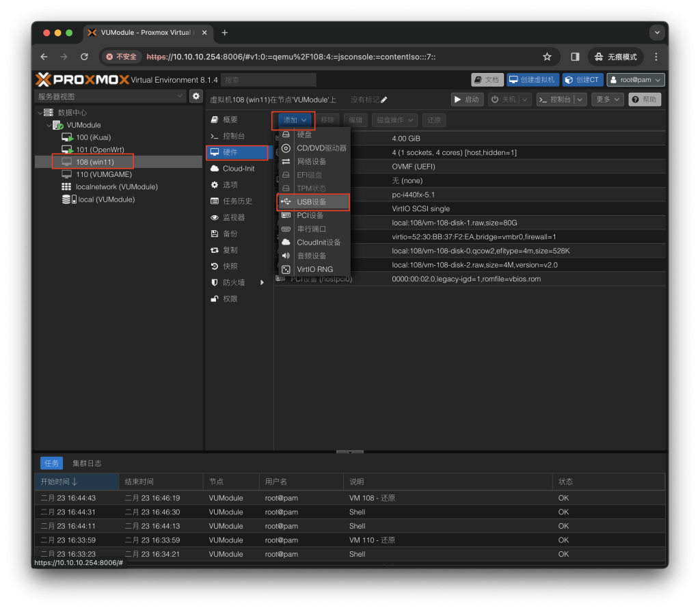Bookmark page with the star icon
The width and height of the screenshot is (700, 610).
click(x=547, y=57)
